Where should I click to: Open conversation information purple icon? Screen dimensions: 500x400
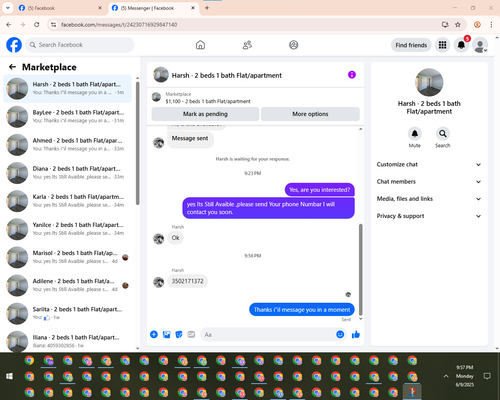click(x=352, y=75)
